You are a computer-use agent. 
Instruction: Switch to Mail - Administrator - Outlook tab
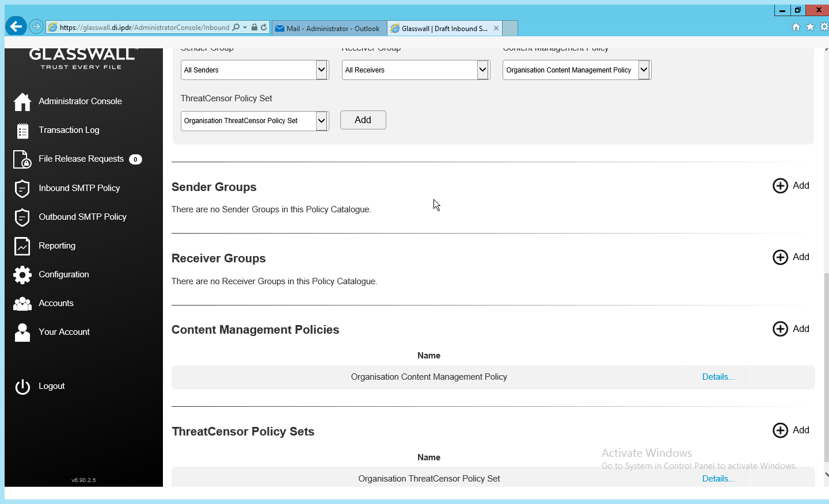pos(328,28)
